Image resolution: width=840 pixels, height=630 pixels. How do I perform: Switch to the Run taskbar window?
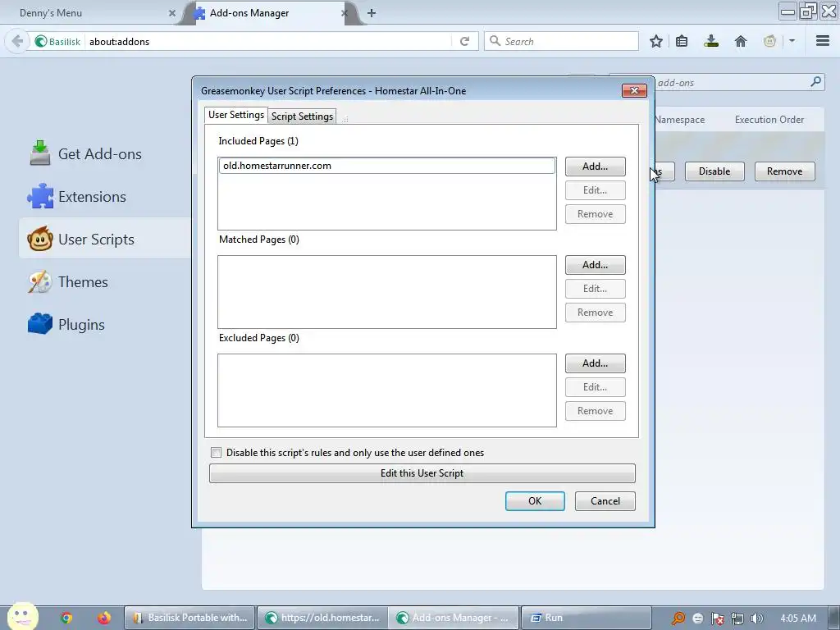click(586, 618)
